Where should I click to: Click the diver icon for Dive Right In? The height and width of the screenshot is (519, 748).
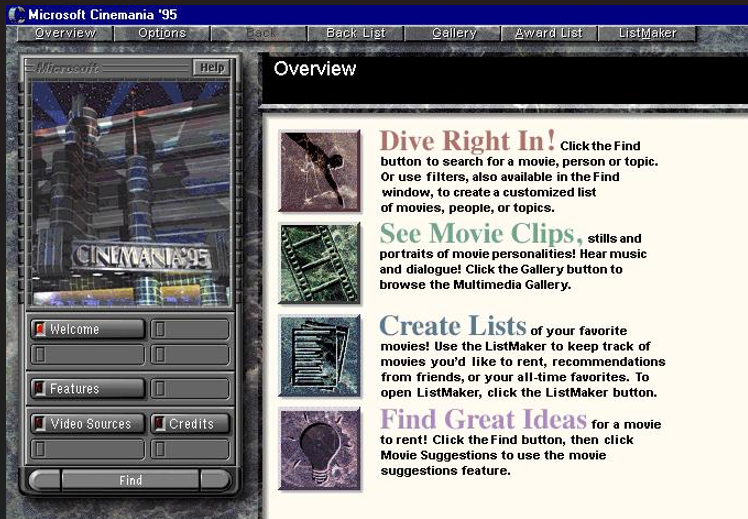click(320, 171)
